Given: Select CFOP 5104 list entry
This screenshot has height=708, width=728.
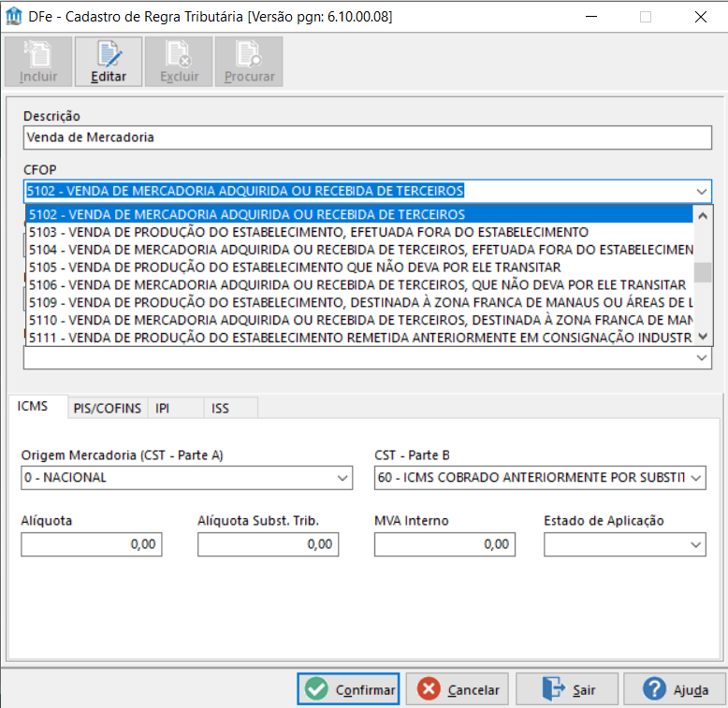Looking at the screenshot, I should pos(359,250).
